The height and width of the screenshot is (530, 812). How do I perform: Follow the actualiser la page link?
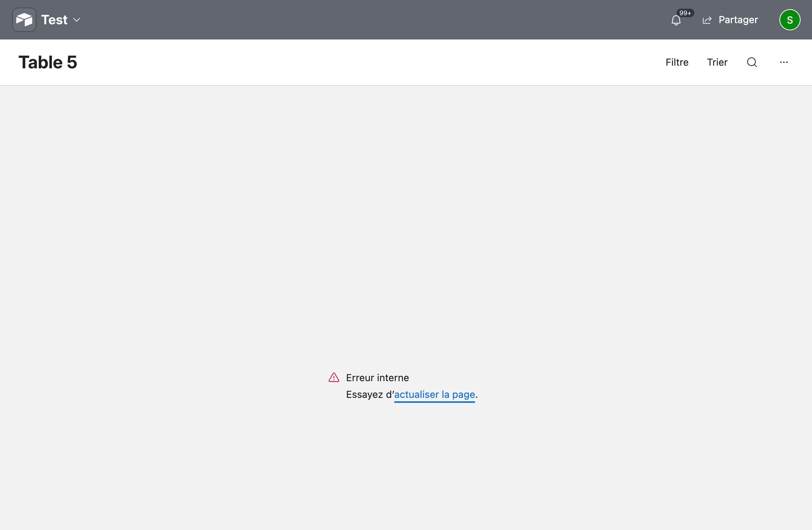pyautogui.click(x=434, y=394)
